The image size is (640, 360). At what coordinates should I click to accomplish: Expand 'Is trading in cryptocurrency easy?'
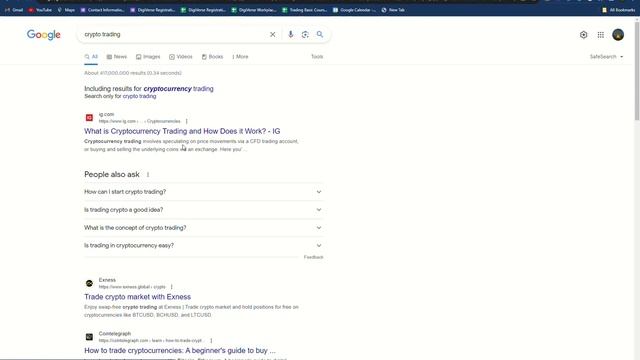[203, 246]
